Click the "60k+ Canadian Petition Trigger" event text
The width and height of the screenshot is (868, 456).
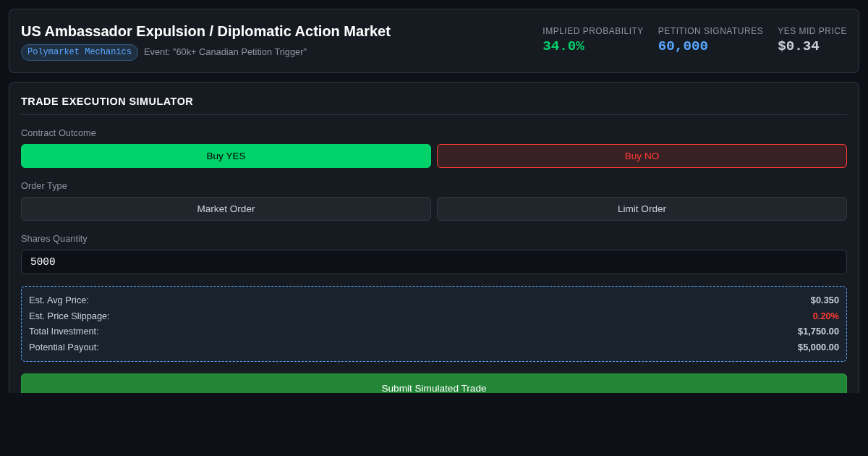(x=225, y=52)
